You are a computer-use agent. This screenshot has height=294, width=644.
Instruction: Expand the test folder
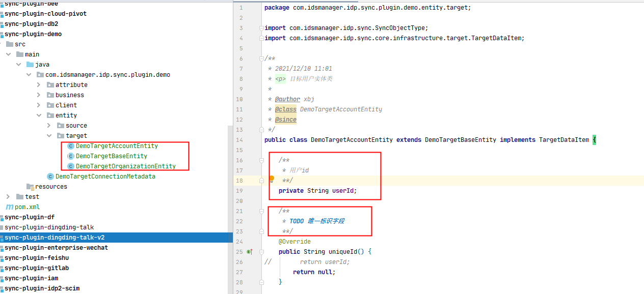8,197
